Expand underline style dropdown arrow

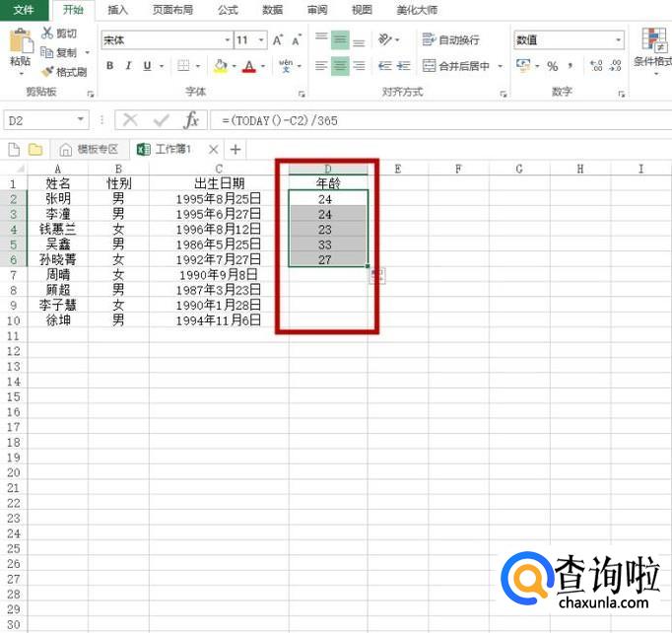[162, 66]
